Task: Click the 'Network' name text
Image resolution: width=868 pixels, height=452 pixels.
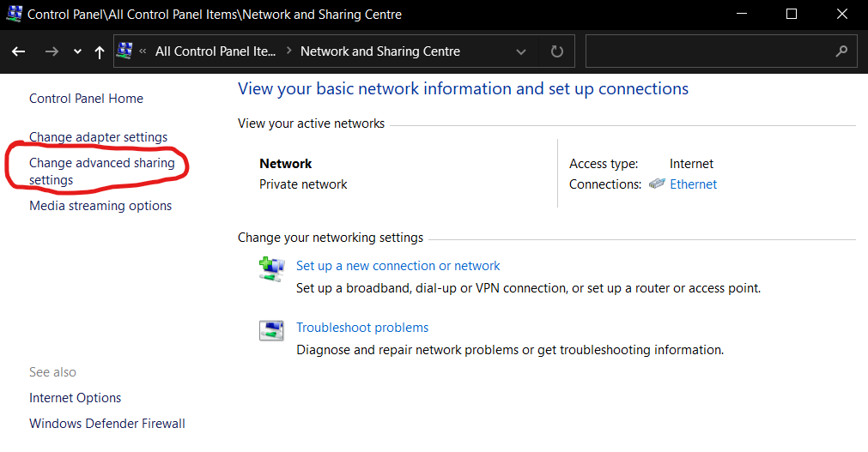Action: (286, 164)
